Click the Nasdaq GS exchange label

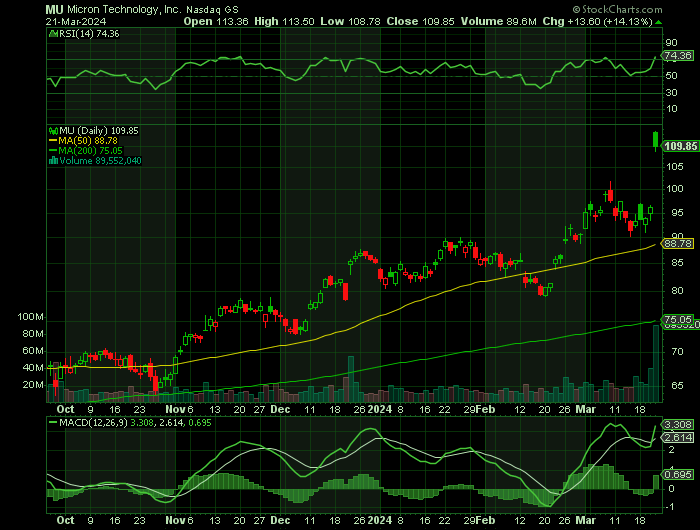[x=212, y=9]
